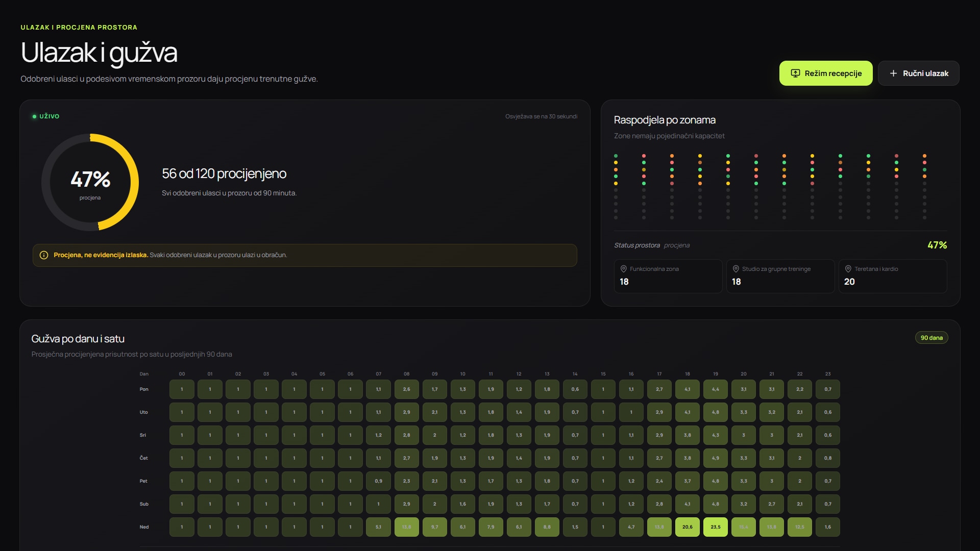Screen dimensions: 980x551
Task: Click the Ned 19h heatmap cell 23,5
Action: (716, 527)
